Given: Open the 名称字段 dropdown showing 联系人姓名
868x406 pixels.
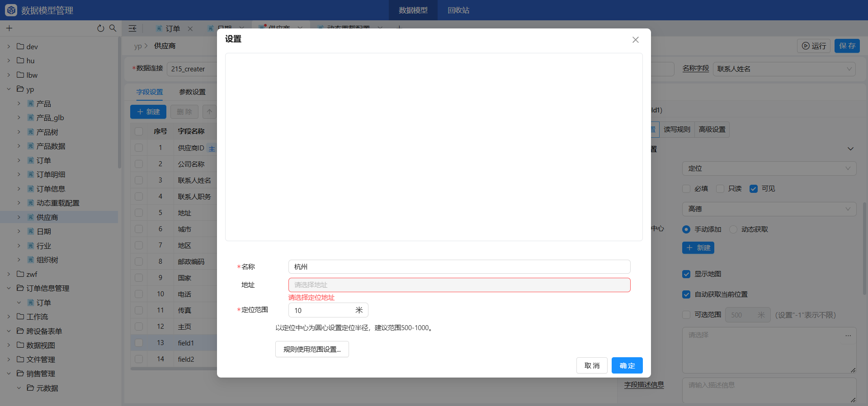Looking at the screenshot, I should (784, 69).
